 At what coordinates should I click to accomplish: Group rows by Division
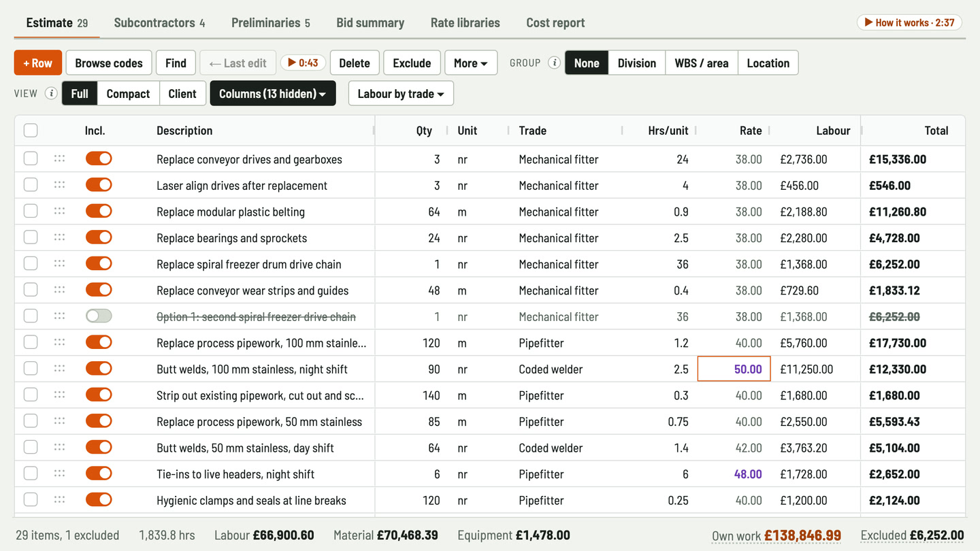click(x=637, y=63)
